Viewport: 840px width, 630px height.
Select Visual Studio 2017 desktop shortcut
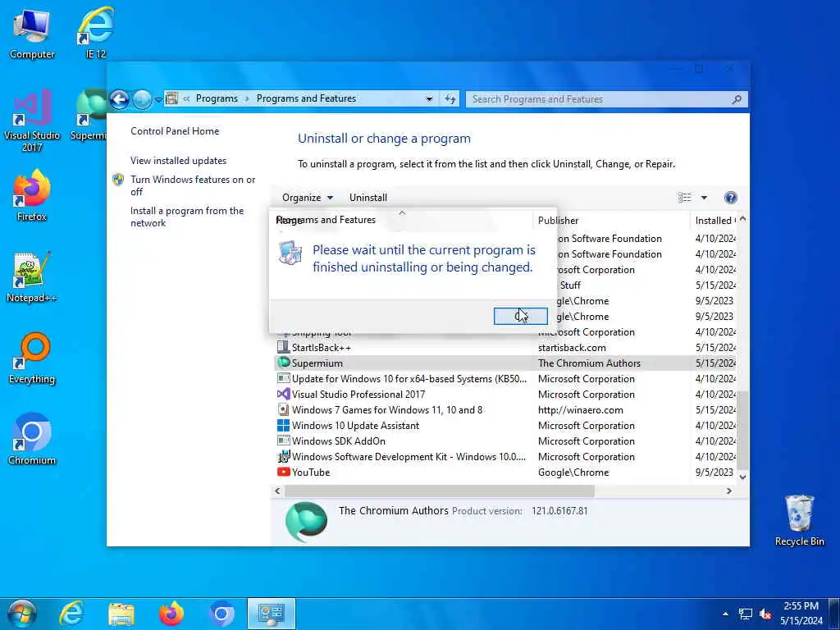(x=32, y=121)
